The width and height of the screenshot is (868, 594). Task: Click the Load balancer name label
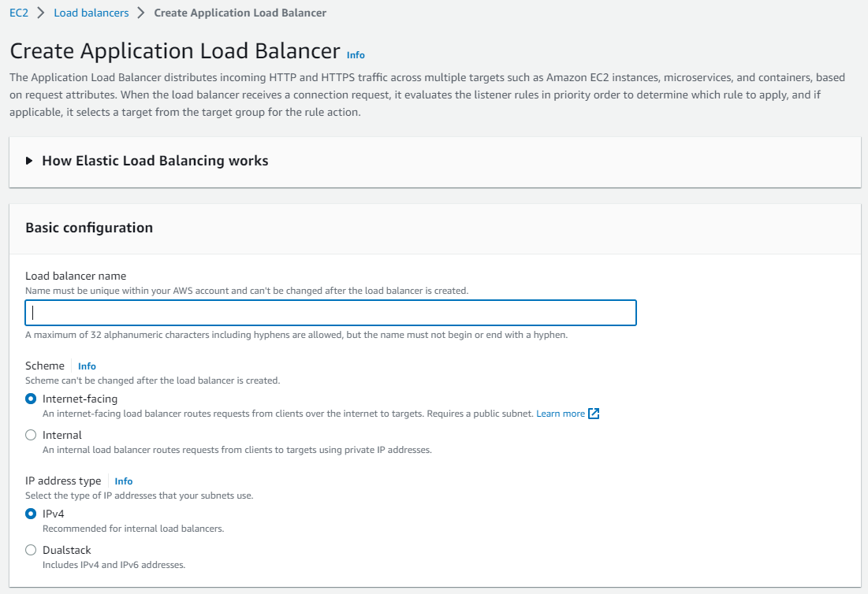pyautogui.click(x=76, y=276)
